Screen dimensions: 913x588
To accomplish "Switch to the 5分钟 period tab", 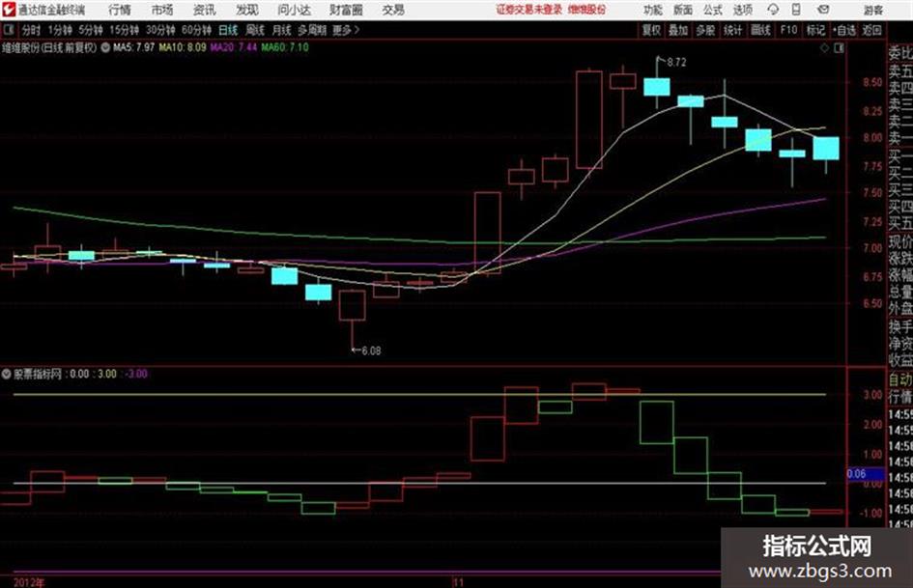I will pyautogui.click(x=91, y=30).
